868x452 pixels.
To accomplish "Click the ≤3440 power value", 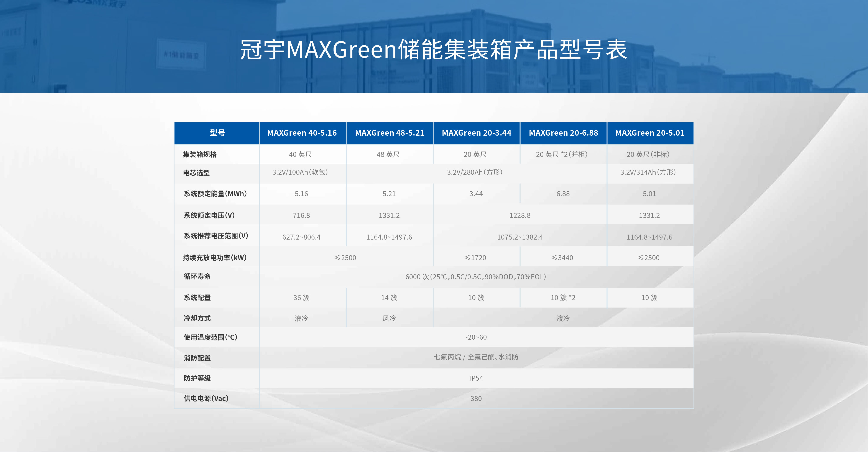I will coord(562,258).
